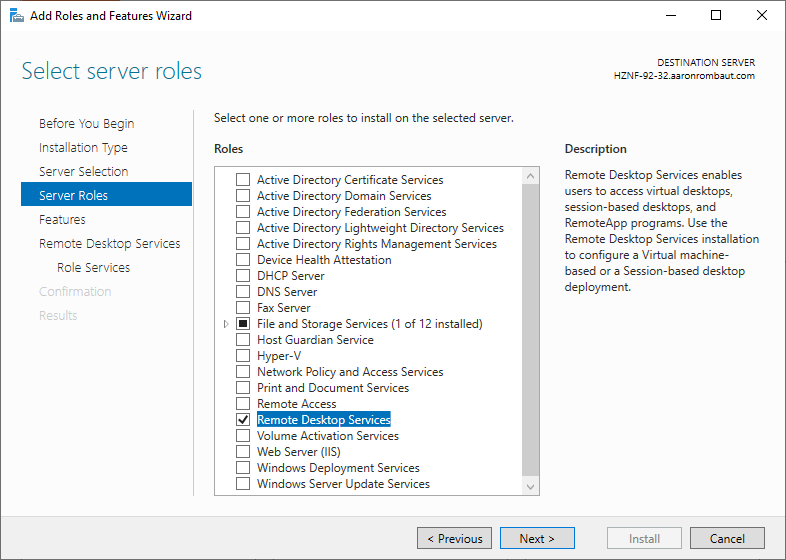Open the Features wizard step
The image size is (786, 560).
pyautogui.click(x=62, y=220)
